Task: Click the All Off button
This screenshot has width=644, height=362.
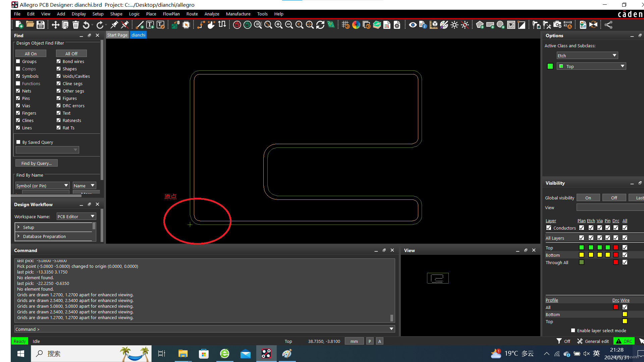Action: [x=71, y=54]
